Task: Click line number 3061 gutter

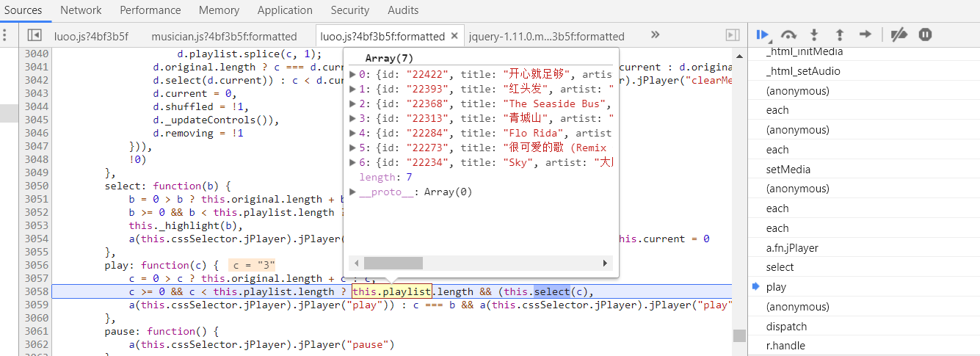Action: pyautogui.click(x=36, y=331)
